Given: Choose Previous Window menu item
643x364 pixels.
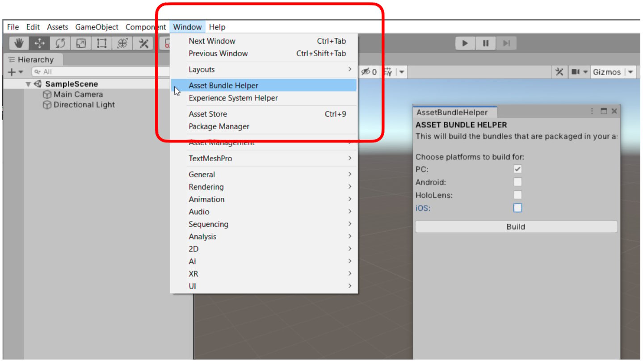Looking at the screenshot, I should pyautogui.click(x=264, y=54).
